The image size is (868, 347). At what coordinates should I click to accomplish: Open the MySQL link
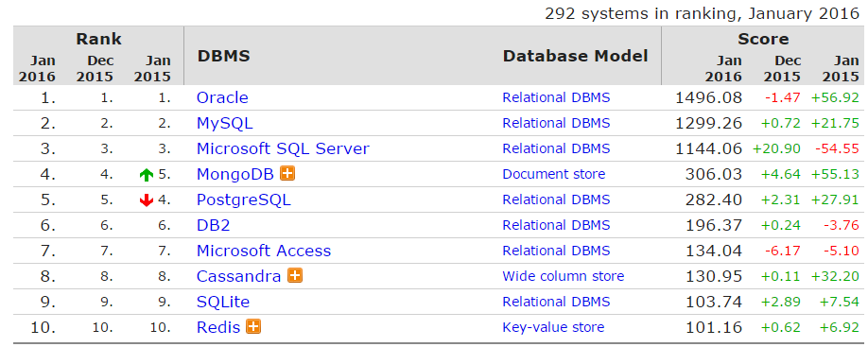click(x=225, y=123)
